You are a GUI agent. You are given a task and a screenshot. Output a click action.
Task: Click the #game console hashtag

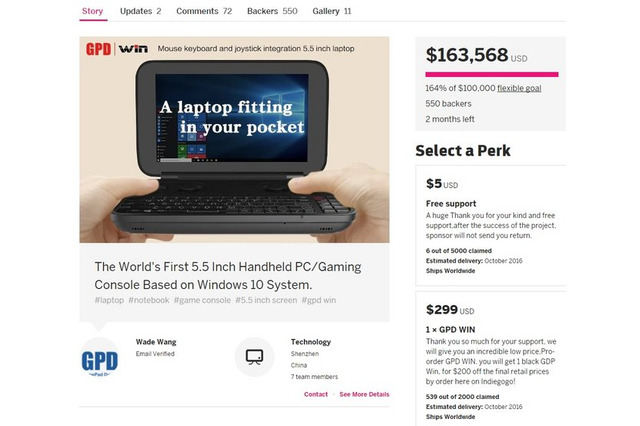203,300
